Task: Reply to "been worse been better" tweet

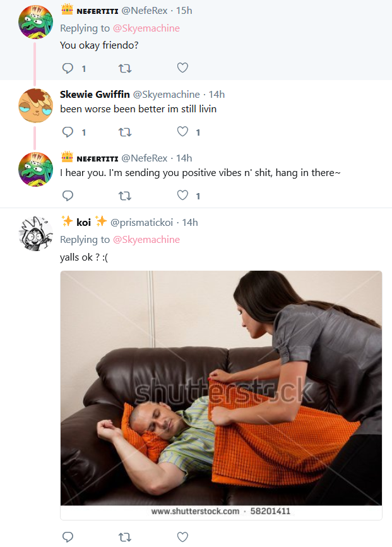Action: 68,132
